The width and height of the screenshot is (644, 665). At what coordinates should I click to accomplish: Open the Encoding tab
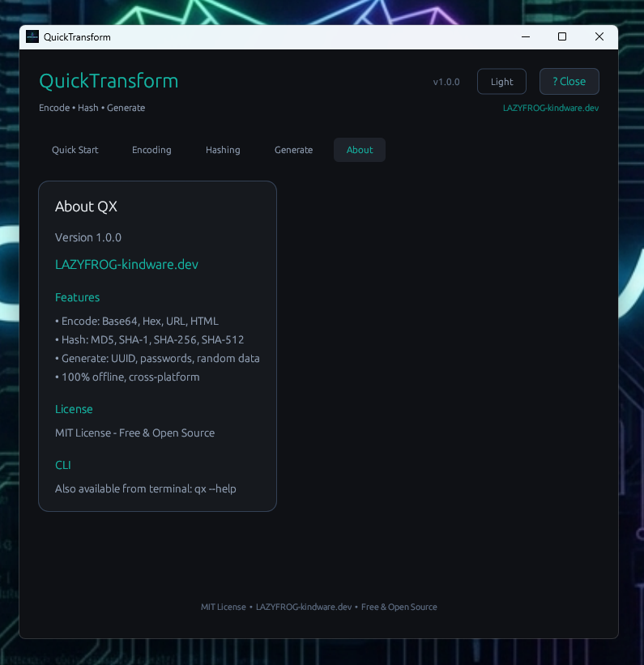tap(151, 150)
